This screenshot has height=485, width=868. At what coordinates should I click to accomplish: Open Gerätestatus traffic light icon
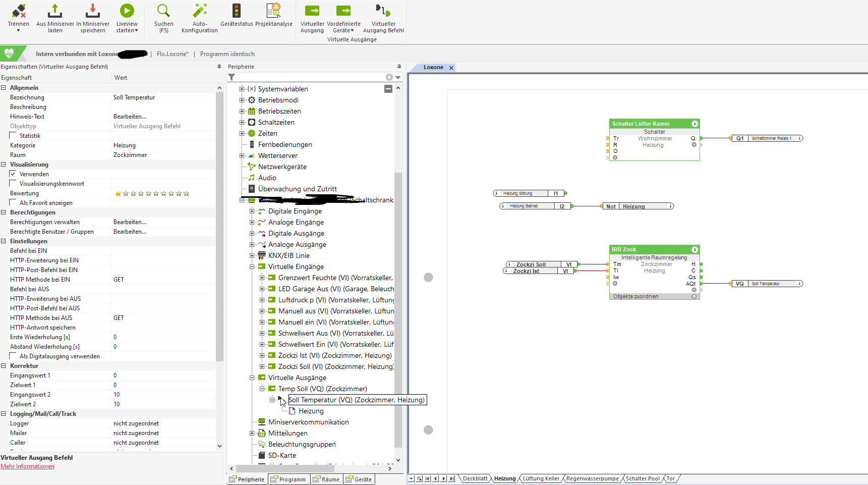click(x=237, y=11)
